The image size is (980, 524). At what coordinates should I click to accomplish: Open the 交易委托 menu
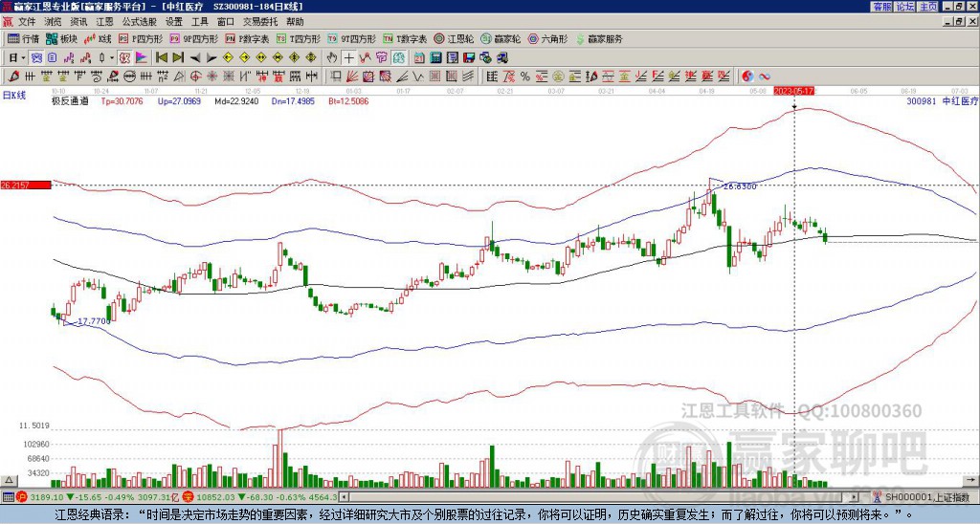[x=260, y=22]
